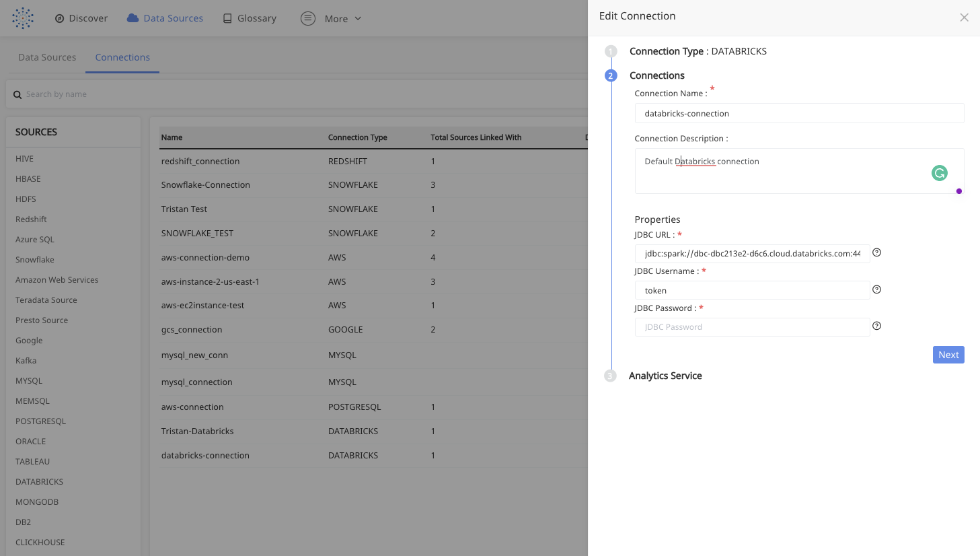The image size is (980, 556).
Task: Open aws-connection row
Action: click(374, 407)
